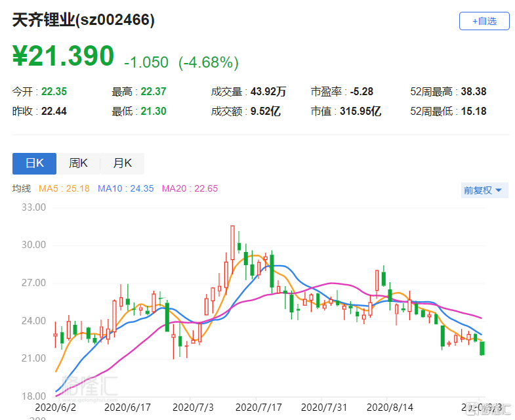Image resolution: width=515 pixels, height=420 pixels.
Task: Click the 2020/7/3 date axis label
Action: click(193, 408)
